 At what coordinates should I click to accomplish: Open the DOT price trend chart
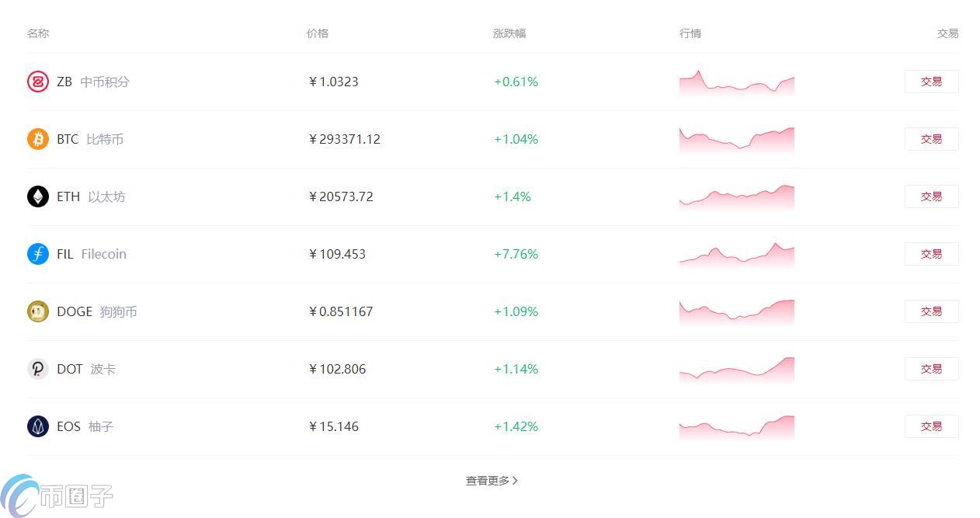tap(736, 370)
